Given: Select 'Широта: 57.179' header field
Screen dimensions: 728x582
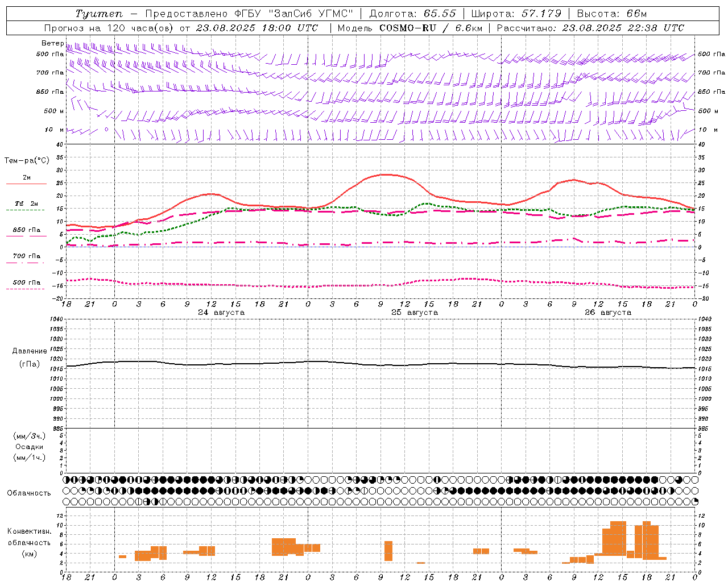Looking at the screenshot, I should 516,14.
